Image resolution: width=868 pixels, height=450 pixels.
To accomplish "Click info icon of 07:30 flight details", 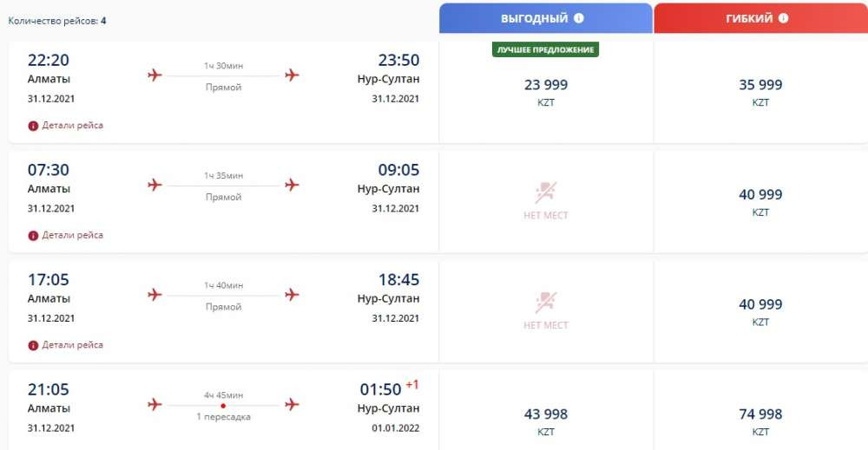I will (x=33, y=236).
